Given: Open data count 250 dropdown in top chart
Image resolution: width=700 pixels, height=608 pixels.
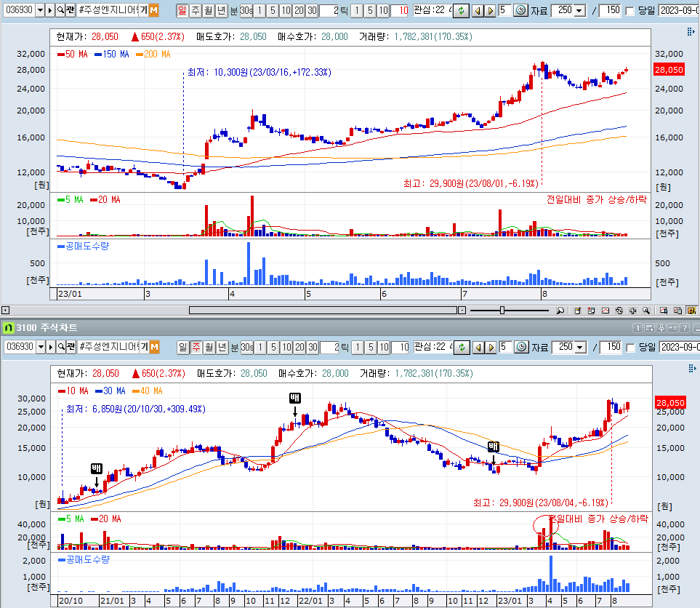Looking at the screenshot, I should tap(579, 11).
